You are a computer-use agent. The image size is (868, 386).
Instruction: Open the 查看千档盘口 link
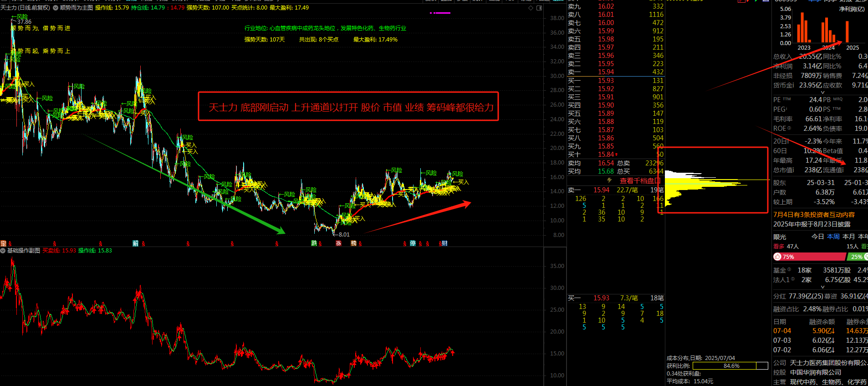click(640, 181)
